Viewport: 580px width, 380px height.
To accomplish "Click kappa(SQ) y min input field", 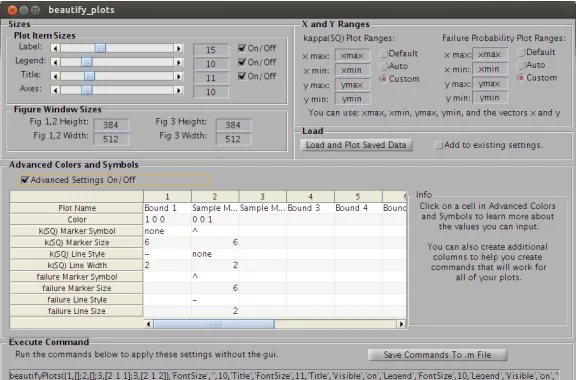I will point(352,99).
